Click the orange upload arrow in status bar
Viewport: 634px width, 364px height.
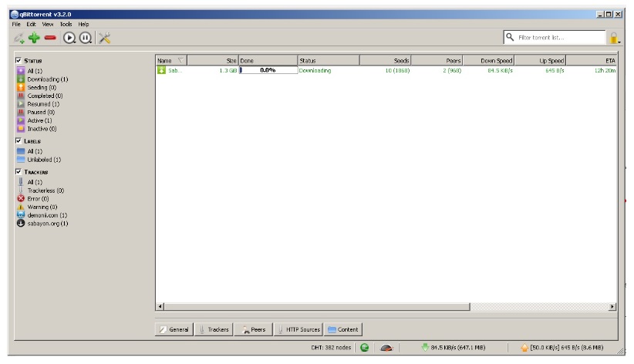(524, 347)
